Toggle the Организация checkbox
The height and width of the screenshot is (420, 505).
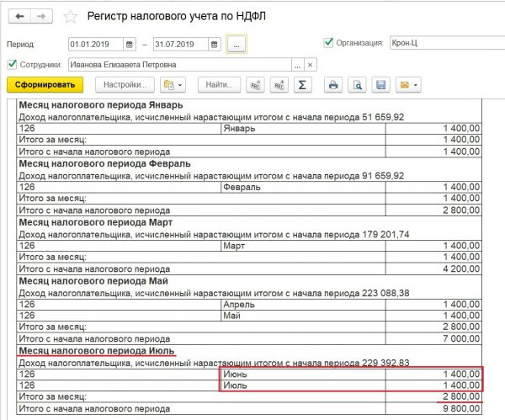[328, 42]
